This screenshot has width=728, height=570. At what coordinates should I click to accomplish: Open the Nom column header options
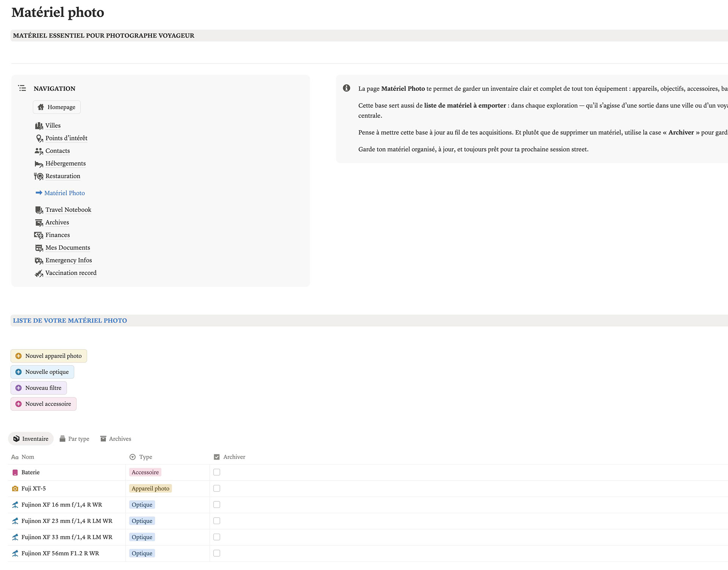click(x=27, y=457)
